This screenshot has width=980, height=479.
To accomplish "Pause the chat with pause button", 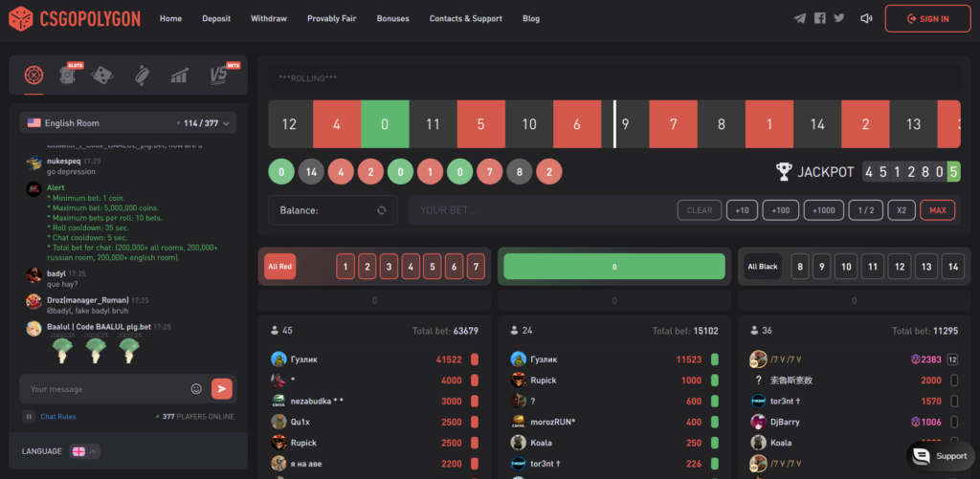I will click(29, 416).
